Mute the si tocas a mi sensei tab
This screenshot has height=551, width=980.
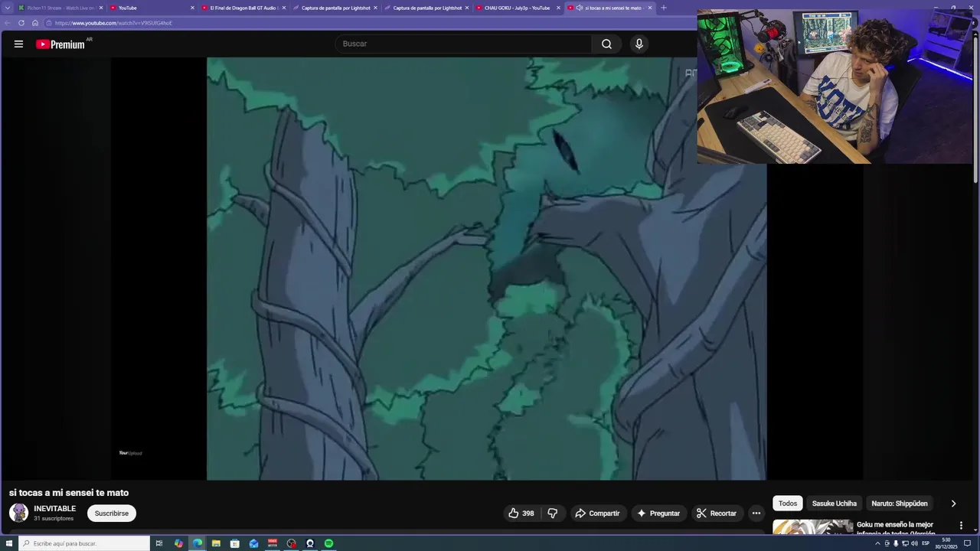click(580, 8)
